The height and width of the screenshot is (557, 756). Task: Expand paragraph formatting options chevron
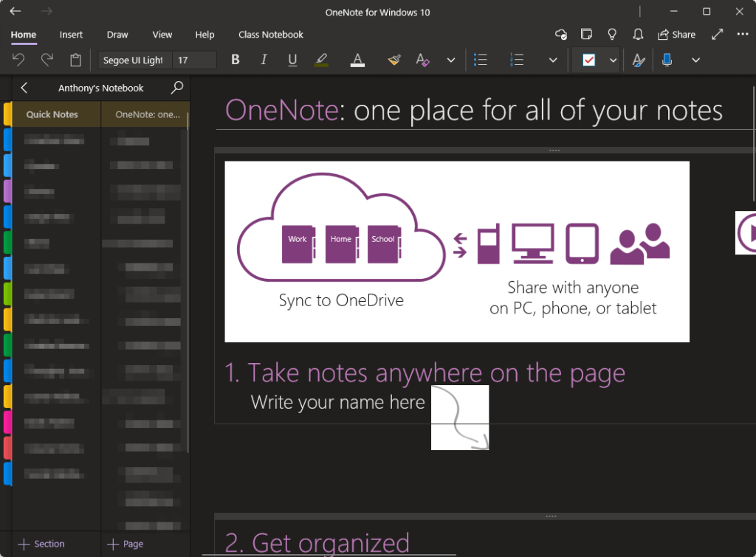(553, 60)
